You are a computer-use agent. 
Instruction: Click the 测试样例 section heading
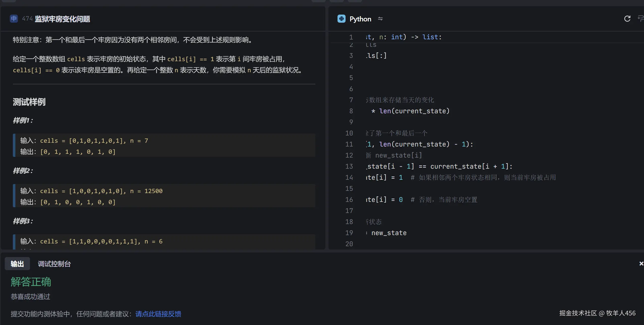coord(29,102)
